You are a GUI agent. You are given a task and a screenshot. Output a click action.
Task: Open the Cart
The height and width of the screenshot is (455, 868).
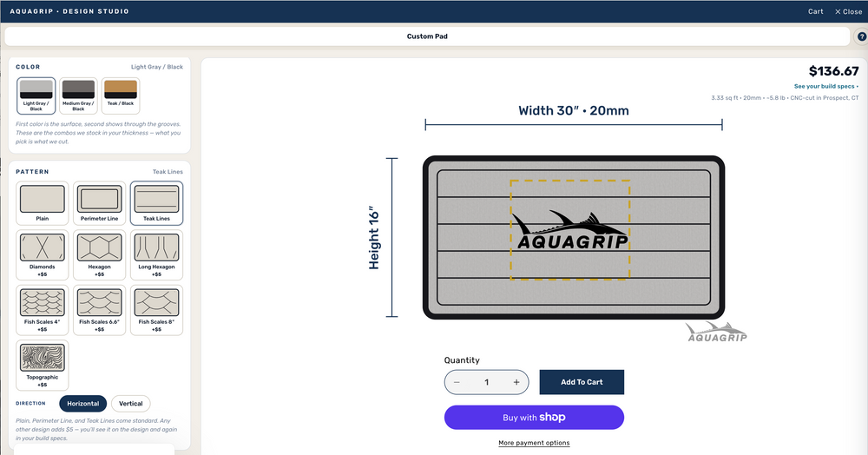pyautogui.click(x=815, y=11)
